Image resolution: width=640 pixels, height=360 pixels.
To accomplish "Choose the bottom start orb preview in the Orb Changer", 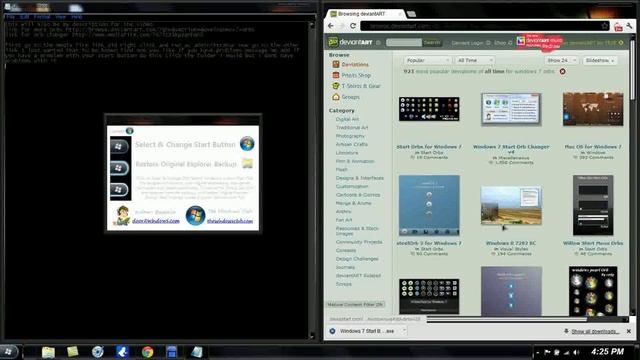I will [119, 189].
